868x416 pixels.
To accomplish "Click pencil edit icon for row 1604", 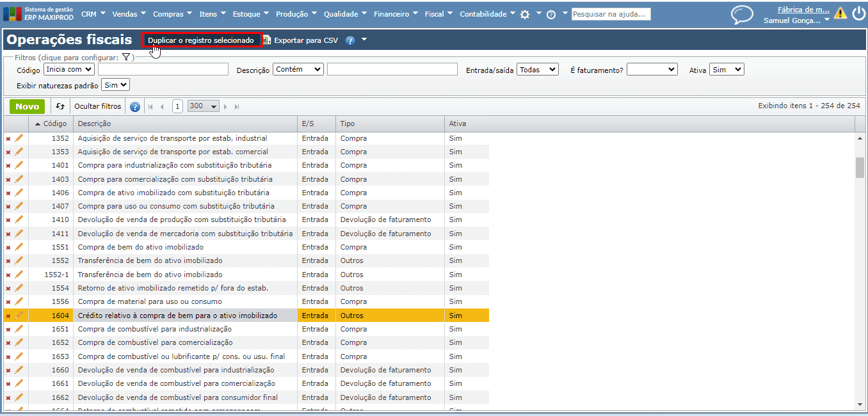I will click(x=19, y=316).
